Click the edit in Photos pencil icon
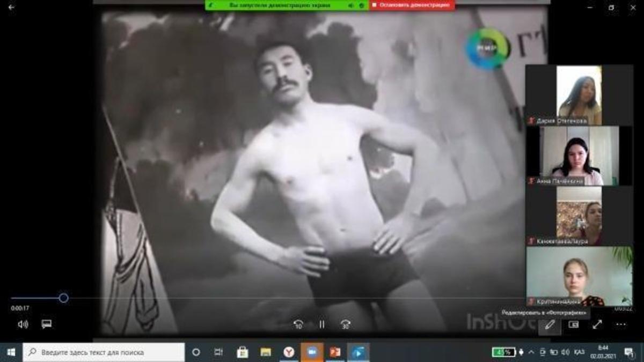 tap(550, 324)
